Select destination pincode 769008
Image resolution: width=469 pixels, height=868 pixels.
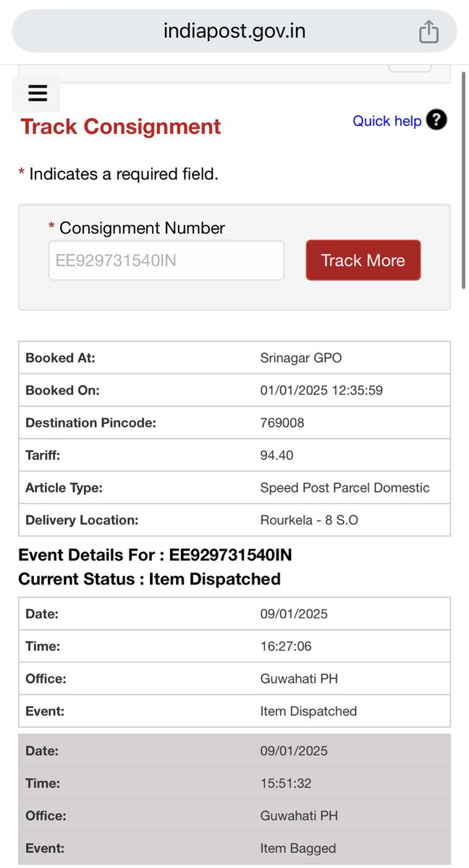coord(282,423)
